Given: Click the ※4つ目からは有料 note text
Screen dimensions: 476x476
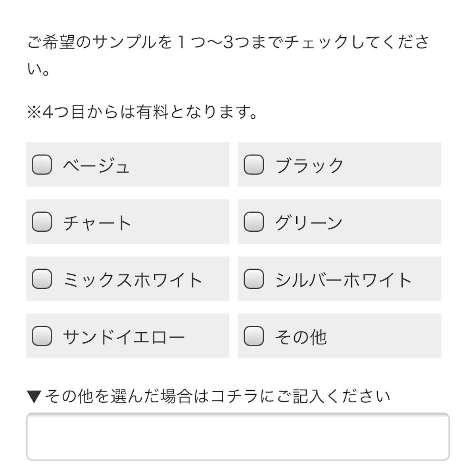Looking at the screenshot, I should (x=143, y=112).
